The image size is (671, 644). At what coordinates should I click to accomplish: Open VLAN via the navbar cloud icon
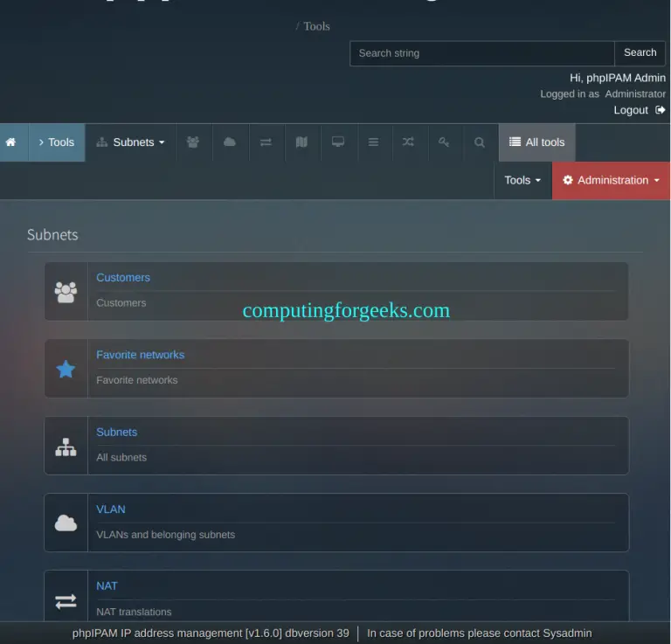(230, 142)
